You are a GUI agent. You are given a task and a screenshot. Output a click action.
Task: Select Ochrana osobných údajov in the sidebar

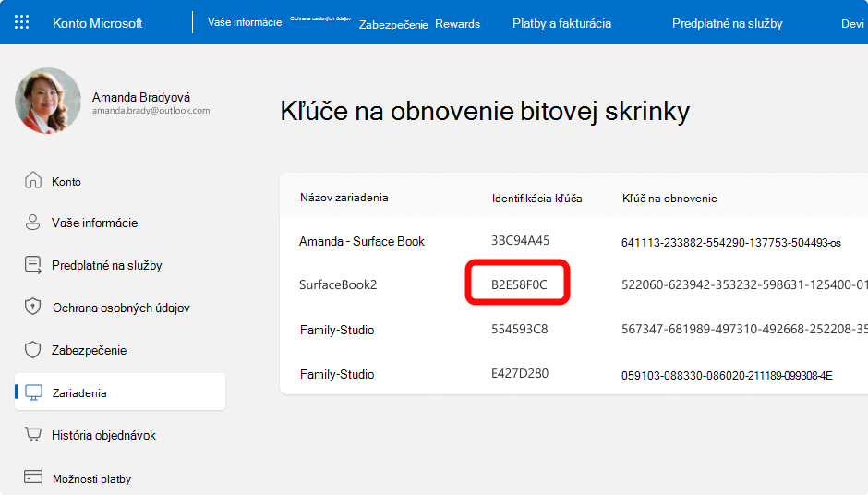[119, 308]
